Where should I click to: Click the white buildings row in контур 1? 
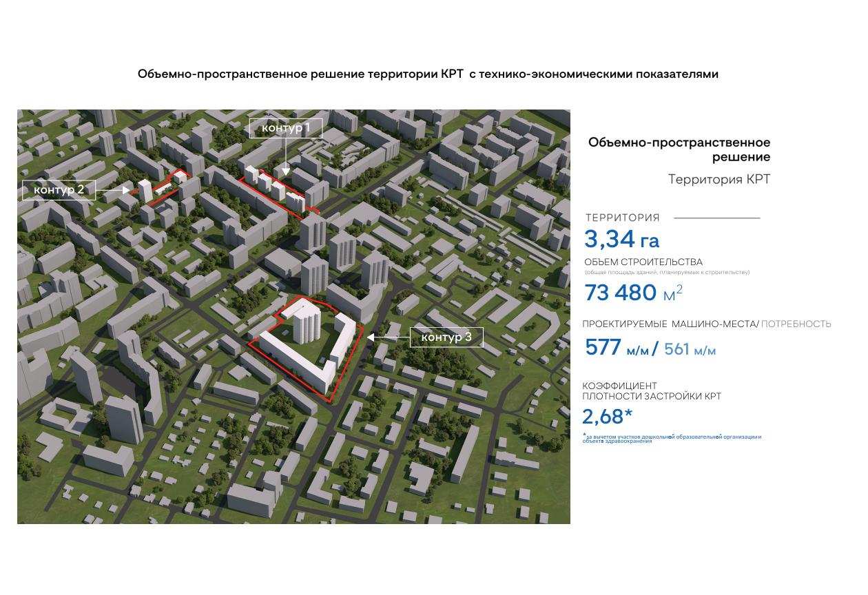pos(274,186)
